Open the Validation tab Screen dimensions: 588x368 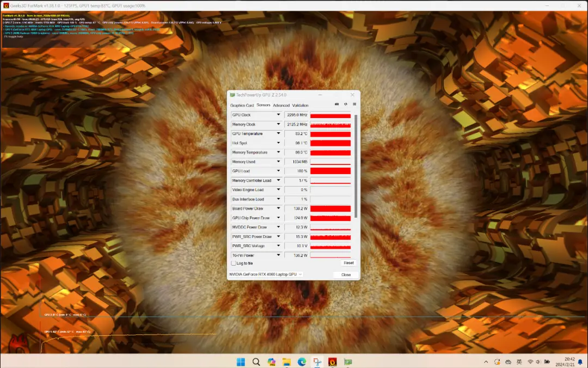300,106
